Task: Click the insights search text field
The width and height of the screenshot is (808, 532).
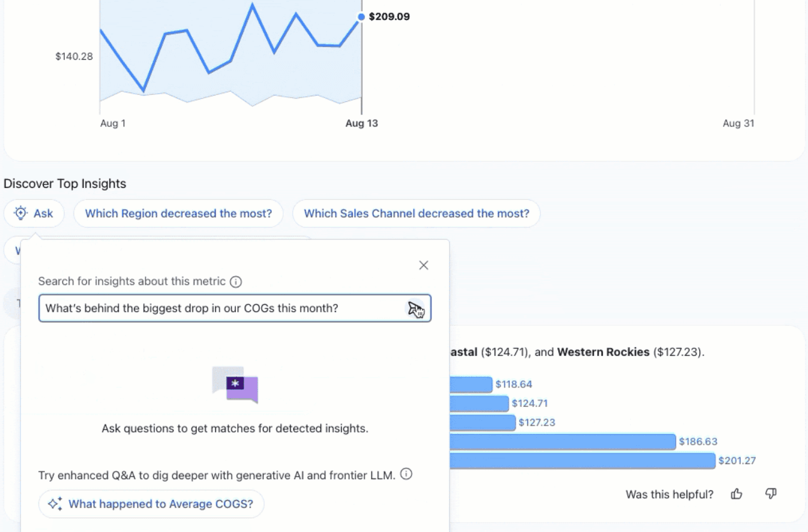Action: click(x=220, y=309)
